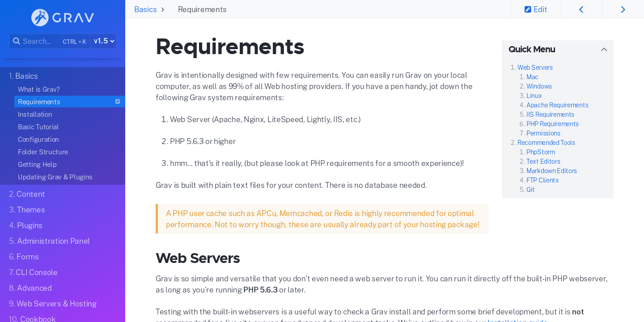644x322 pixels.
Task: Click the Edit page link
Action: 536,9
